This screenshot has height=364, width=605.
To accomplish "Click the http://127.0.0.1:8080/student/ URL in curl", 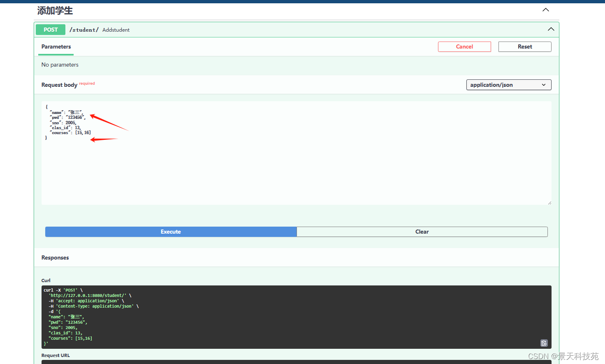I will point(88,295).
